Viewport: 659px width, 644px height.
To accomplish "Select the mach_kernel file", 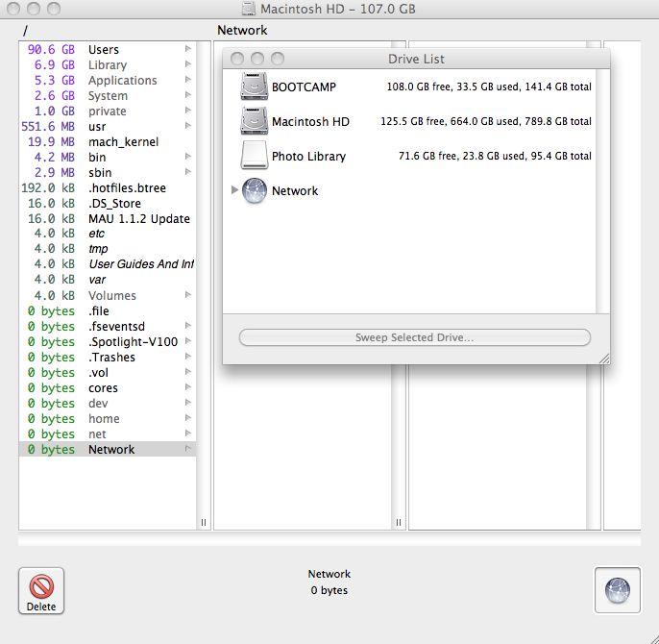I will 108,141.
